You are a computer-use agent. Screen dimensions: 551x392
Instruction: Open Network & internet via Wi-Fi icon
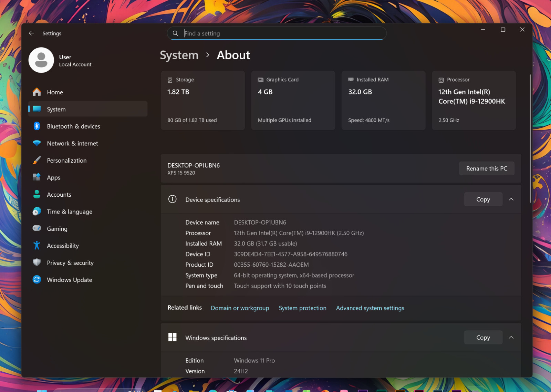point(37,143)
